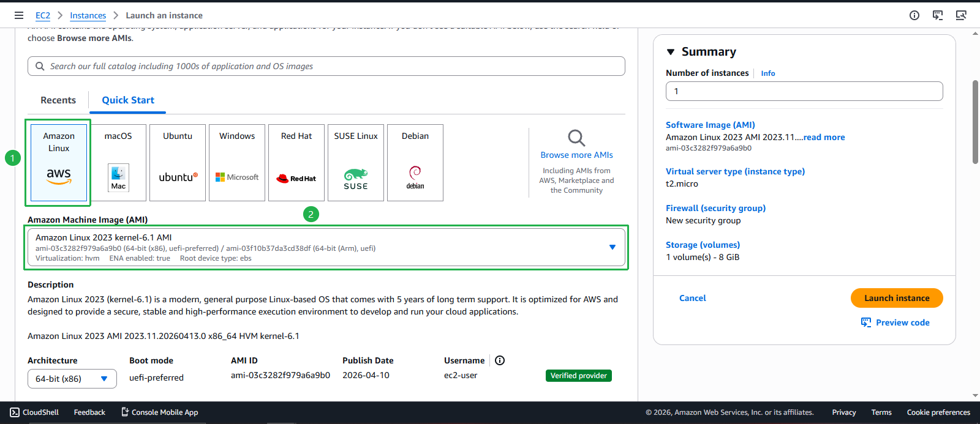
Task: Open Virtual server type (instance type) link
Action: 735,171
